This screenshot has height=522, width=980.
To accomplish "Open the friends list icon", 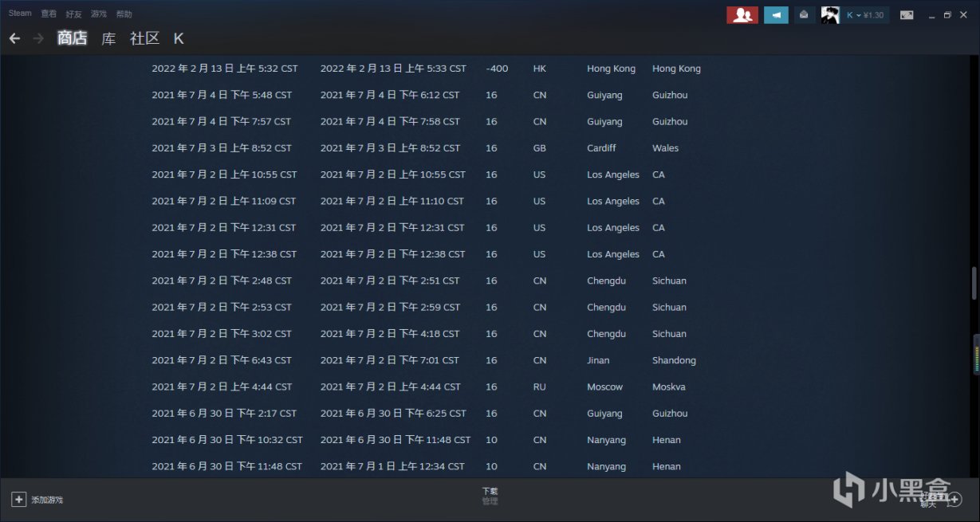I will coord(742,14).
